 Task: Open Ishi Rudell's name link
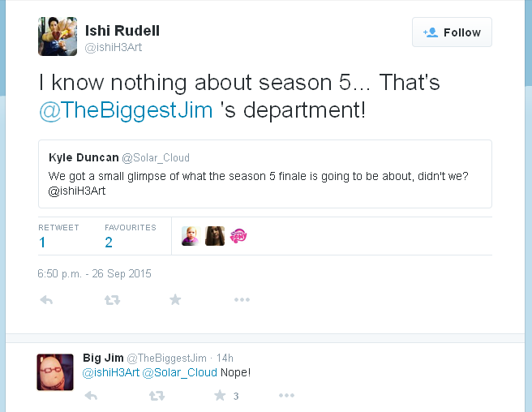tap(122, 31)
